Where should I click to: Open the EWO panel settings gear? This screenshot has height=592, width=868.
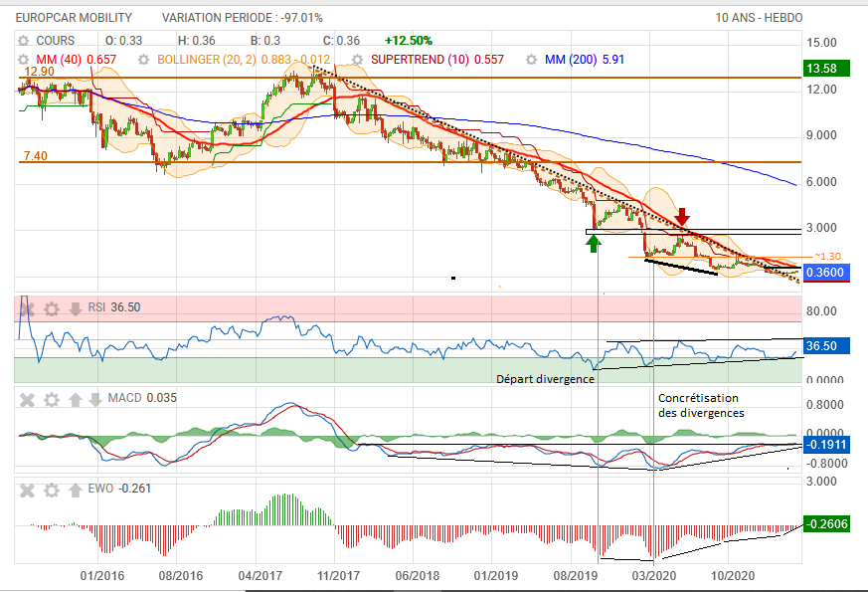(51, 489)
